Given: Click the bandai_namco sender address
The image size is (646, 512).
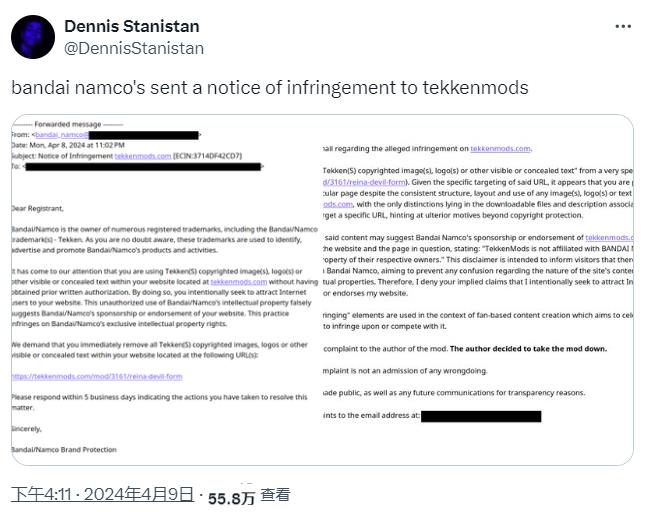Looking at the screenshot, I should 61,134.
